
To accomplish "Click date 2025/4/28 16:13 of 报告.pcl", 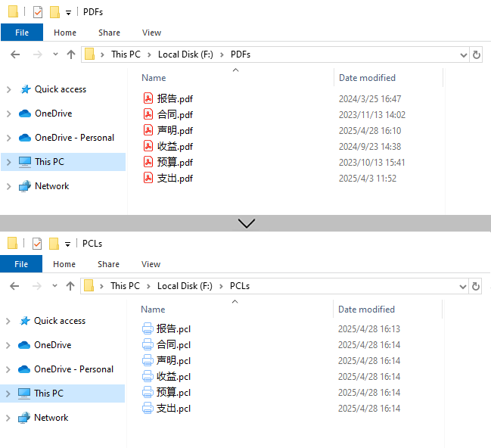I will tap(369, 329).
